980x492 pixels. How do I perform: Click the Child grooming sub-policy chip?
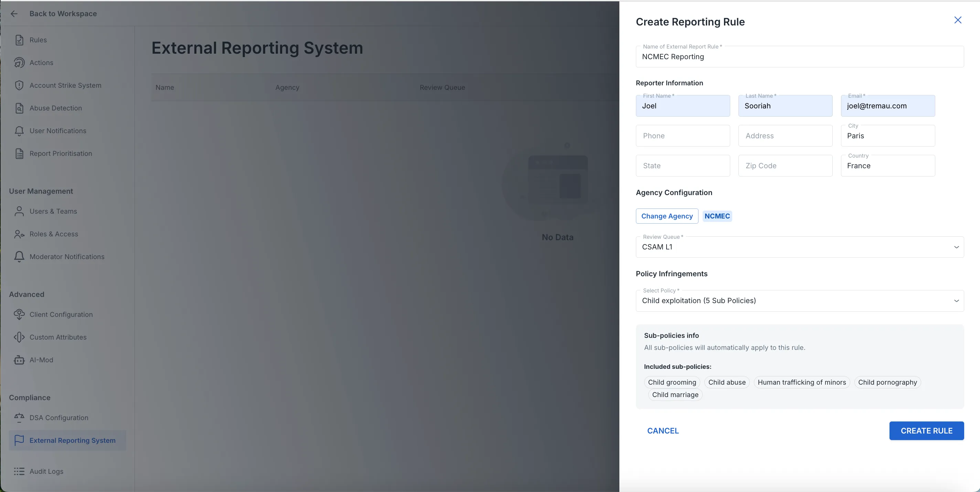point(672,382)
